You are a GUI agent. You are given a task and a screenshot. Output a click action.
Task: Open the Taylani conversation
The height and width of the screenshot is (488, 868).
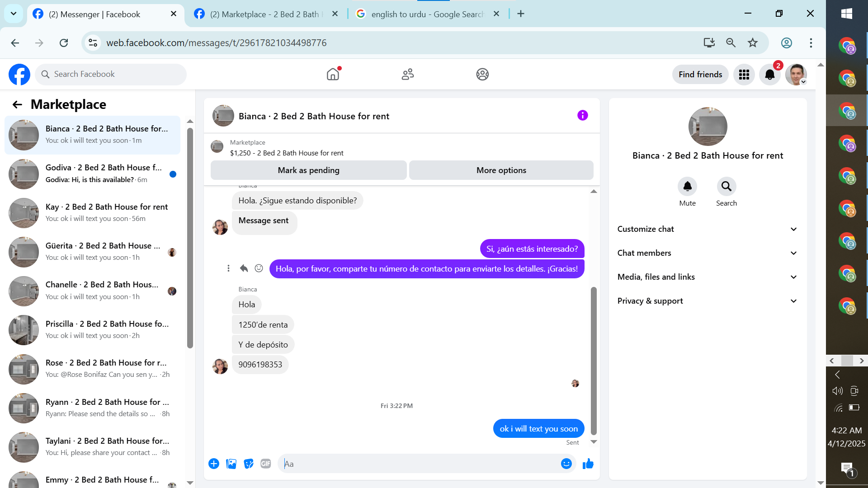pyautogui.click(x=92, y=447)
